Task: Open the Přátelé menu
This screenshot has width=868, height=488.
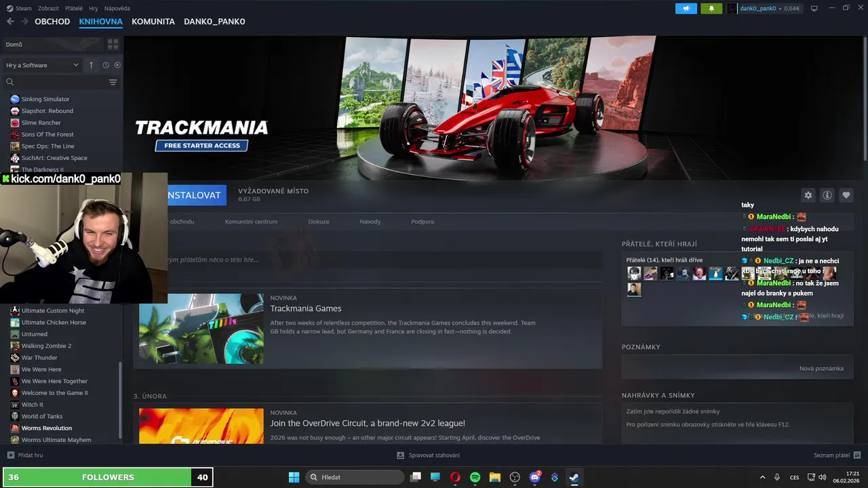Action: (x=74, y=8)
